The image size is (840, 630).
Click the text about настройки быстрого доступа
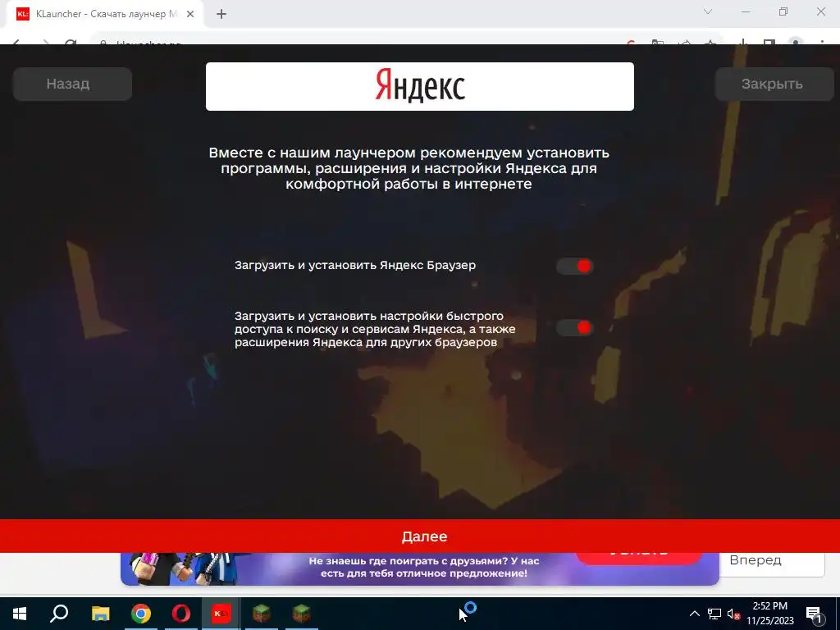[375, 329]
